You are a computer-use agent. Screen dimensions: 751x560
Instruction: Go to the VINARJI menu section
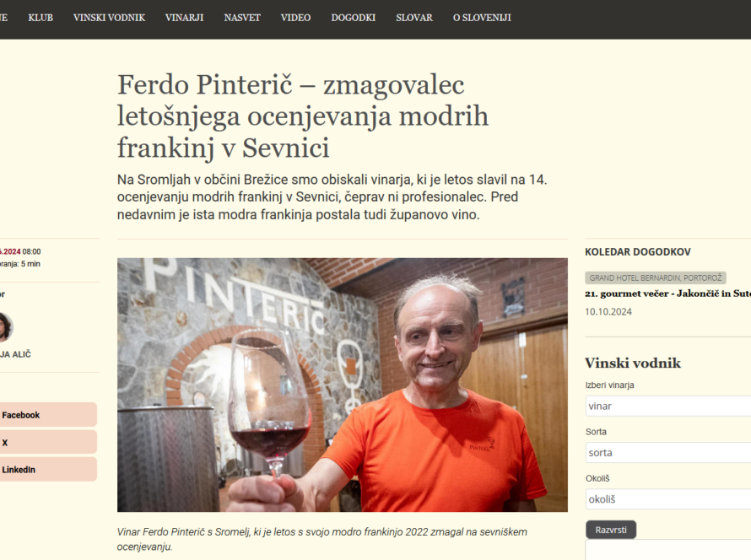pos(185,18)
